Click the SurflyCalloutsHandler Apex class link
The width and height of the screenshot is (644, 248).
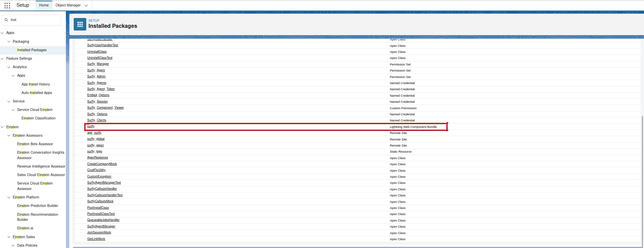[x=102, y=189]
